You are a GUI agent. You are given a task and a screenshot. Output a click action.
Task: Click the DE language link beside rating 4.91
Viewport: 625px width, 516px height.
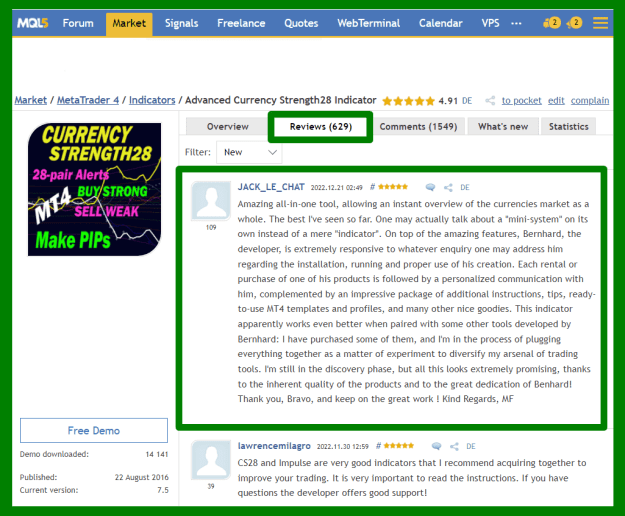tap(467, 101)
